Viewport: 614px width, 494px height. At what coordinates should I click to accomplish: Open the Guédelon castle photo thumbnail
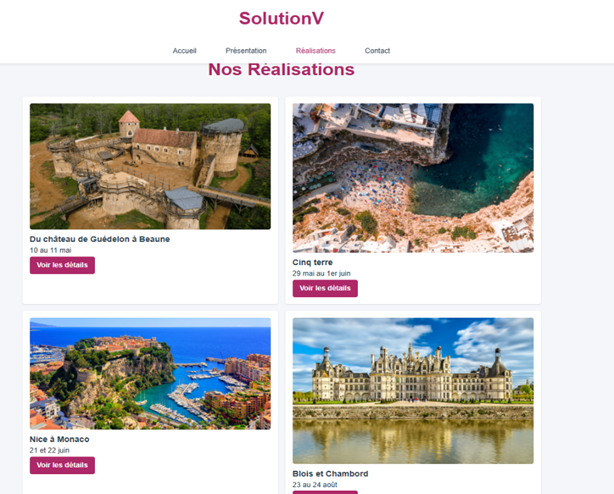[150, 166]
